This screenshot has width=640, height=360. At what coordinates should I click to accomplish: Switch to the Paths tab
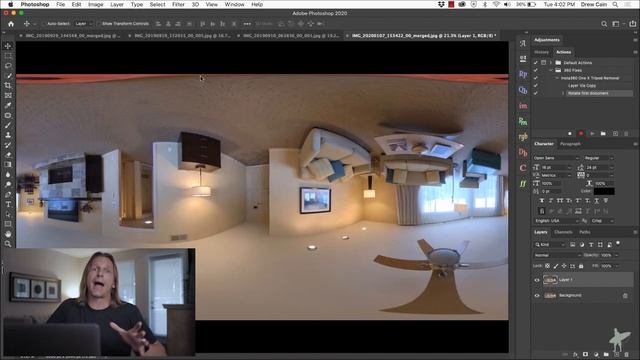pos(585,232)
